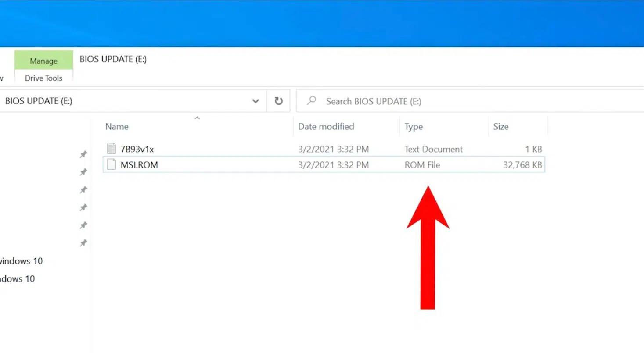The width and height of the screenshot is (644, 353).
Task: Refresh the BIOS UPDATE folder view
Action: pyautogui.click(x=278, y=101)
